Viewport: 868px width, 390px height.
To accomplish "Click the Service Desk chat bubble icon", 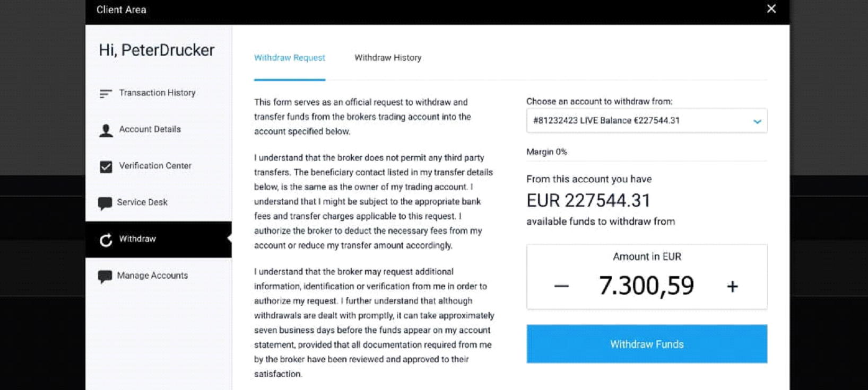I will pyautogui.click(x=105, y=203).
